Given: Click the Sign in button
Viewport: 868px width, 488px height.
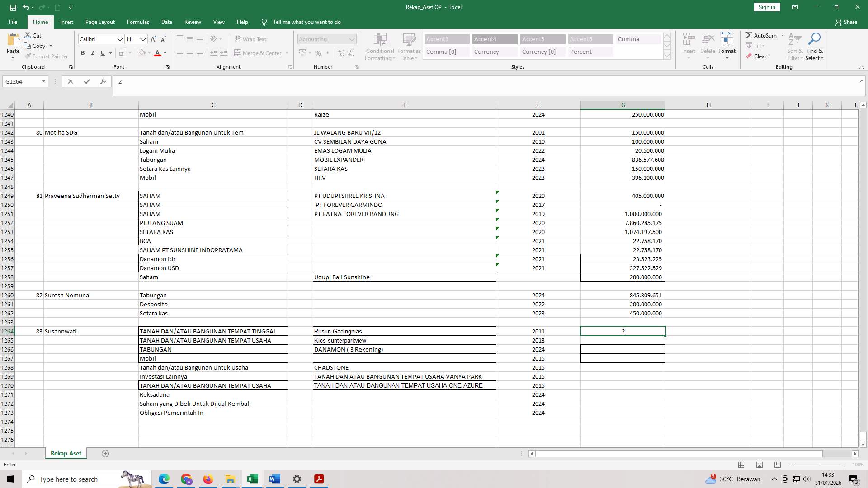Looking at the screenshot, I should [x=766, y=7].
